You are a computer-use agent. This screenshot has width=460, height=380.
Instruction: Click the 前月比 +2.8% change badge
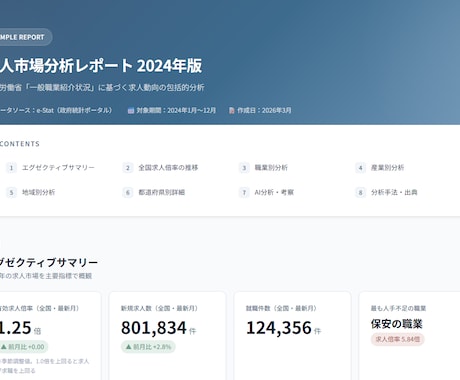[x=148, y=347]
